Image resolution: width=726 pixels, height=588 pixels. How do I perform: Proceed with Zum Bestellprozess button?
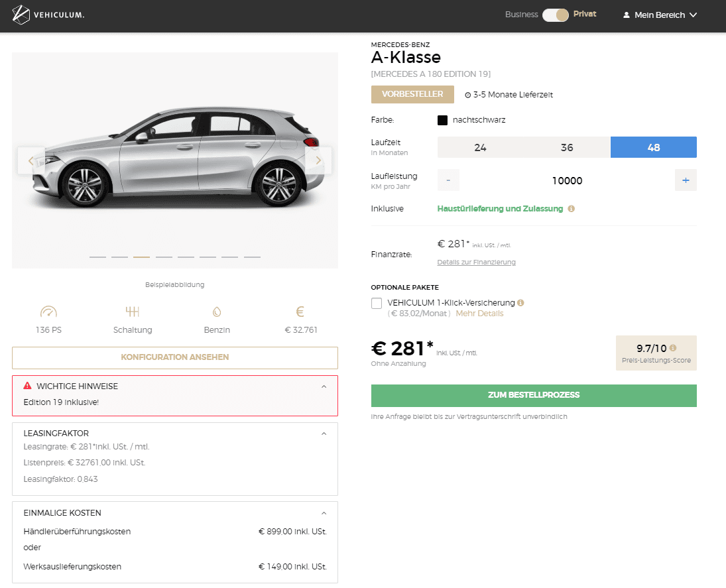(x=534, y=395)
